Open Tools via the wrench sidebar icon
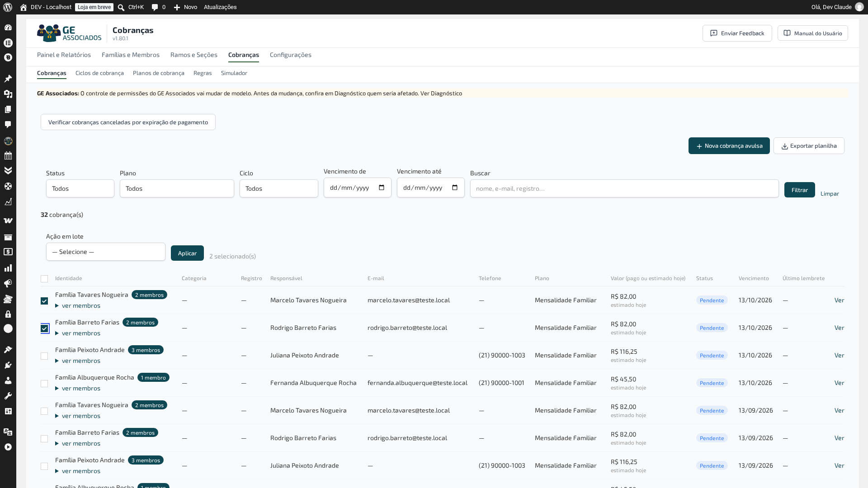The width and height of the screenshot is (868, 488). 8,396
